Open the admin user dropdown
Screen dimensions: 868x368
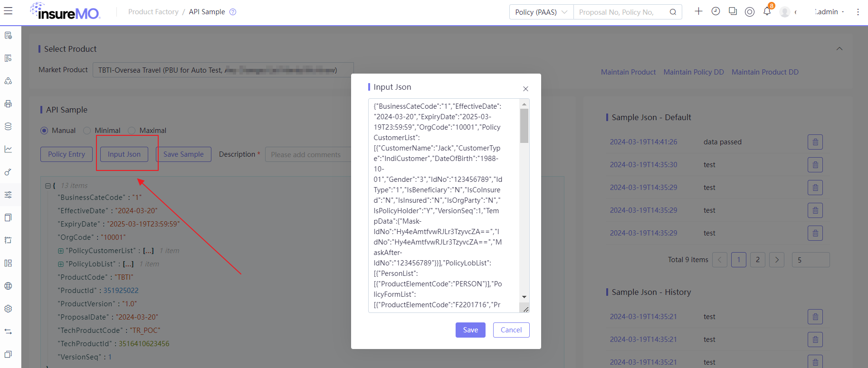[829, 12]
